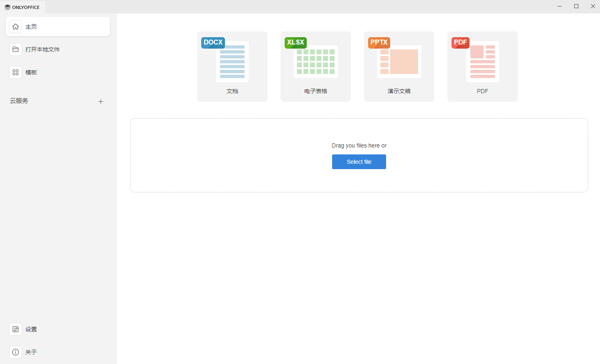Create new PPTX 演示文稿 presentation
The image size is (600, 364).
tap(399, 67)
